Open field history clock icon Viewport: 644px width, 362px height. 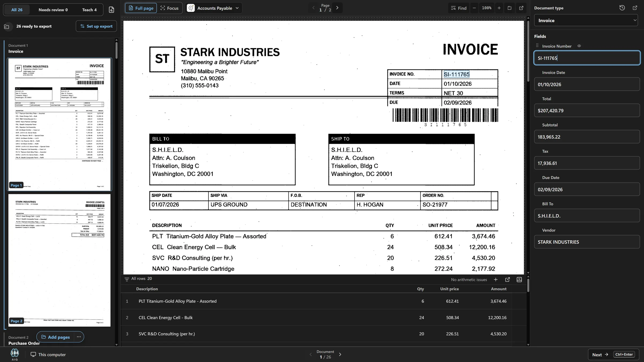coord(622,8)
